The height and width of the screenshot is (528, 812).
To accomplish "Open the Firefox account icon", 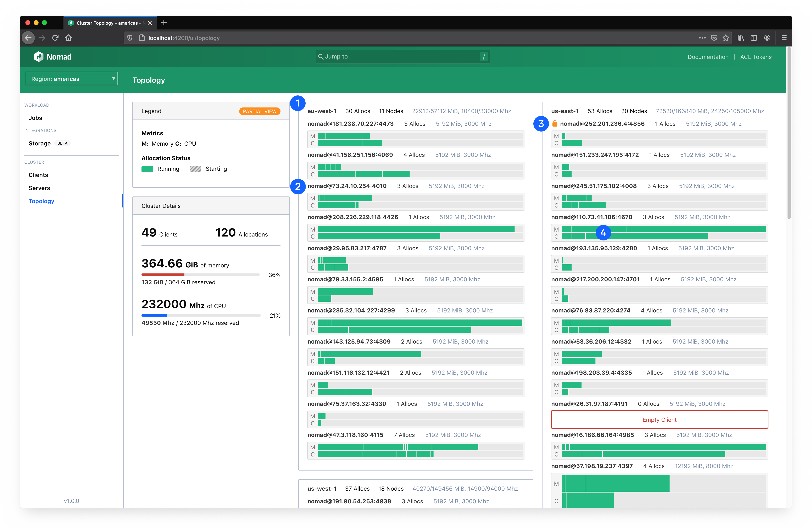I will (767, 38).
